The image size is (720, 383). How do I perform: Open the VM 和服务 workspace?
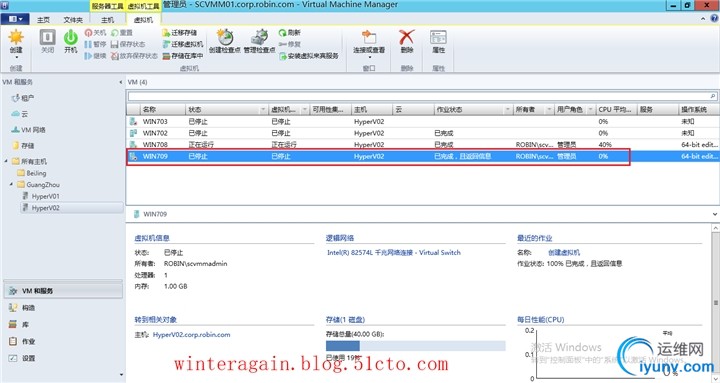tap(63, 291)
